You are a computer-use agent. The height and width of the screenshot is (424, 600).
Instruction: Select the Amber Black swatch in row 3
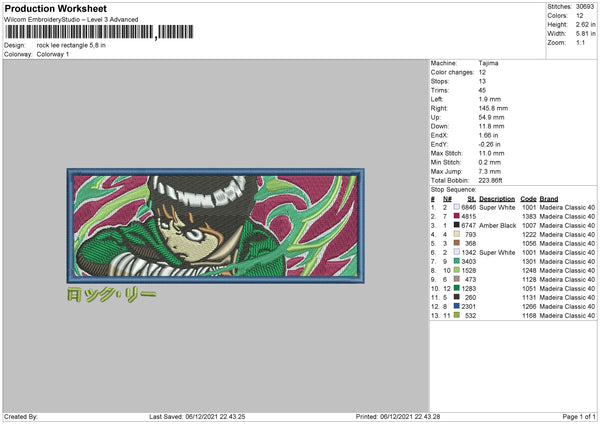coord(457,225)
